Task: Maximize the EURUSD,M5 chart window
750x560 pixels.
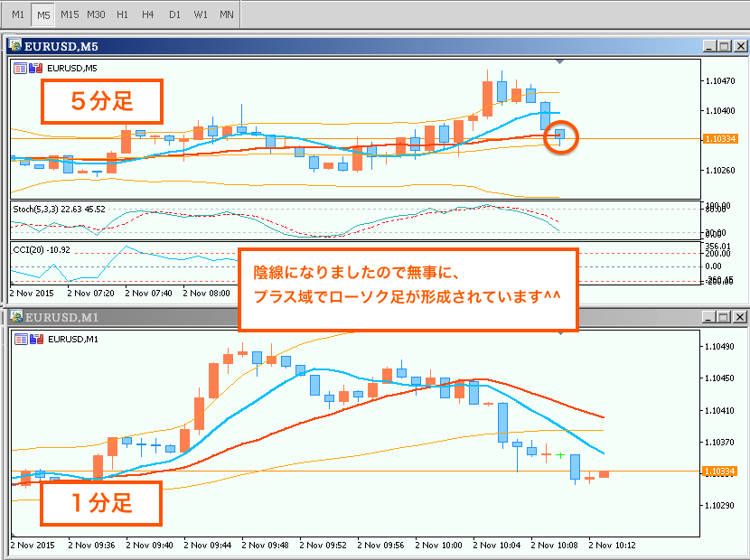Action: pos(725,45)
